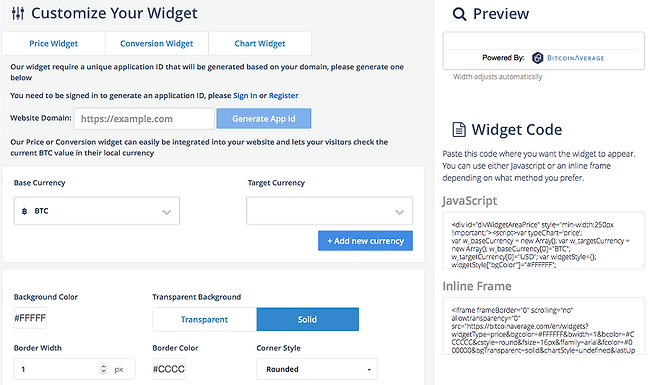The image size is (650, 385).
Task: Click the Generate App Id button
Action: coord(264,119)
